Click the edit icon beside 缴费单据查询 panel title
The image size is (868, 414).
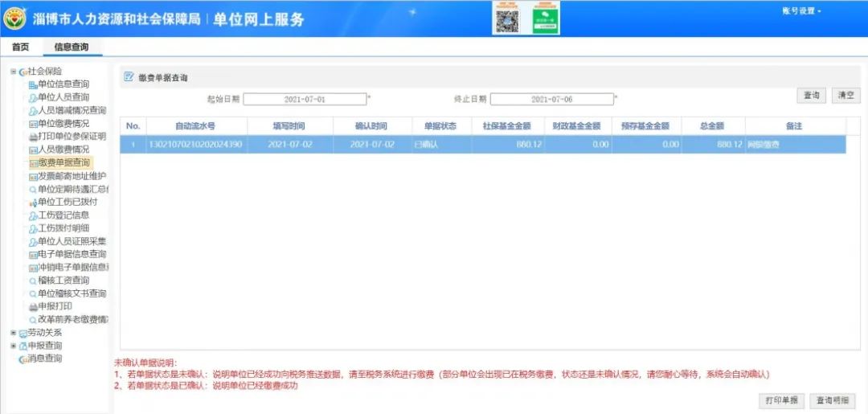click(129, 77)
